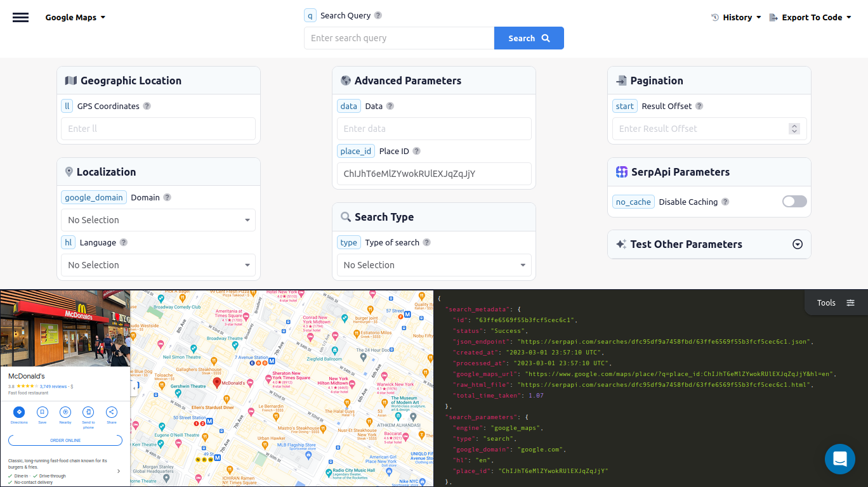This screenshot has height=487, width=868.
Task: Click the red McDonald's map pin
Action: pos(216,382)
